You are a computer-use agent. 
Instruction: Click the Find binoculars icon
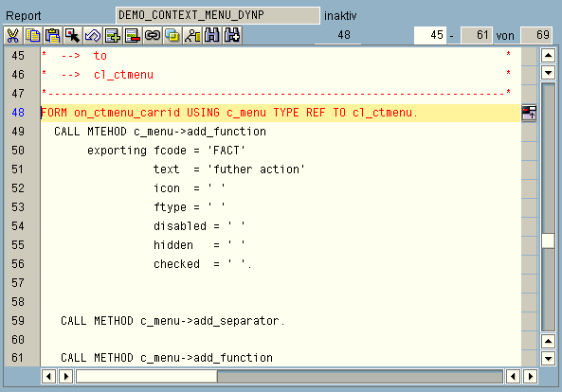pos(212,35)
